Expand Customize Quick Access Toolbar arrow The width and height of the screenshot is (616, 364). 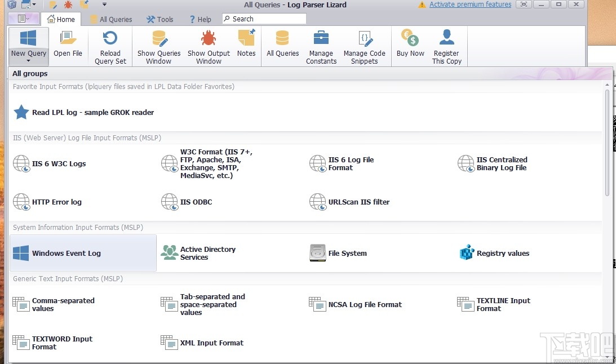click(104, 5)
